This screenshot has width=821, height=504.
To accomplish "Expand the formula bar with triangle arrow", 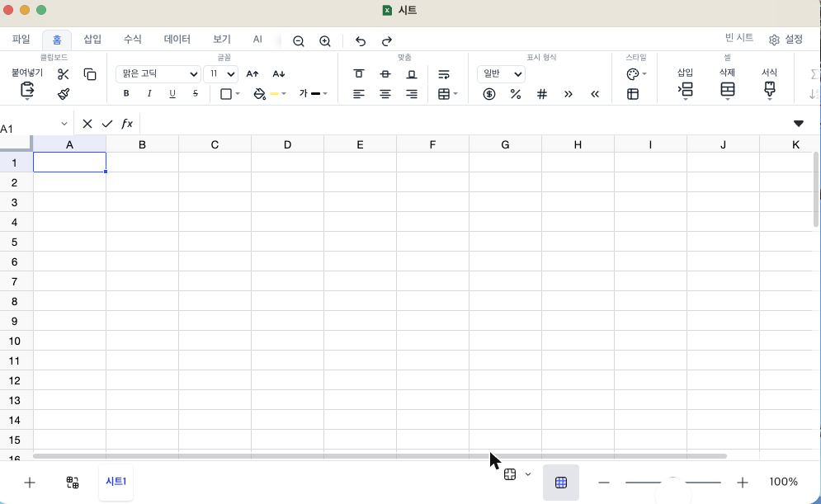I will click(x=799, y=124).
